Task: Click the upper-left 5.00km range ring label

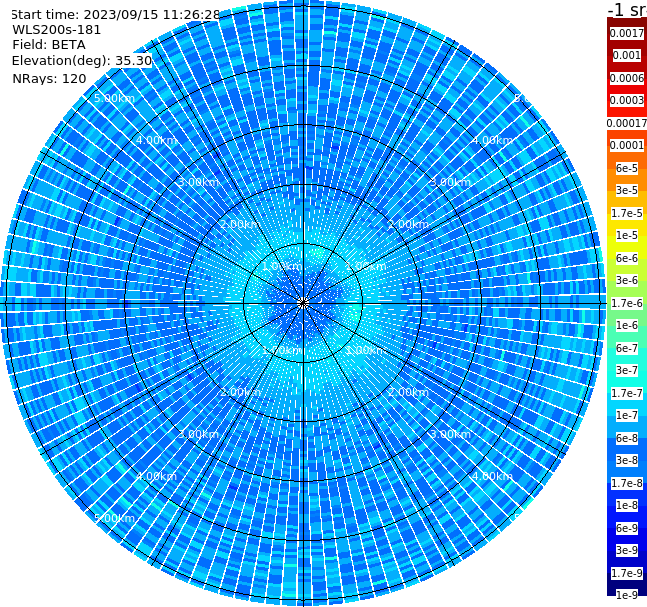Action: pos(114,98)
